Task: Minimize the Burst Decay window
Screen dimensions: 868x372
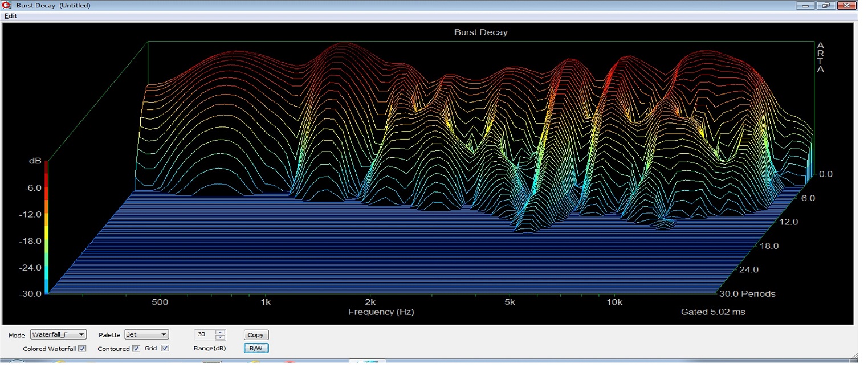Action: 806,5
